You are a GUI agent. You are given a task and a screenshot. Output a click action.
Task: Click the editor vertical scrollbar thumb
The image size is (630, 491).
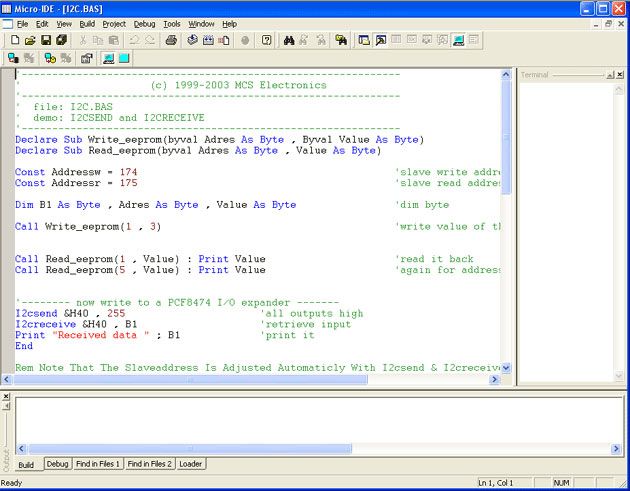[x=506, y=137]
